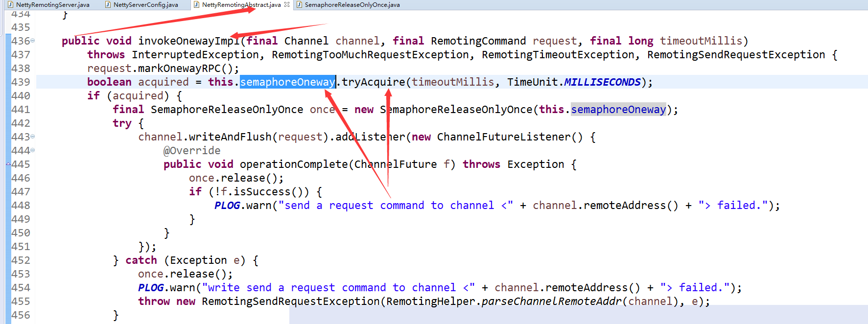Click line number 441 in the gutter
The width and height of the screenshot is (868, 324).
coord(21,109)
